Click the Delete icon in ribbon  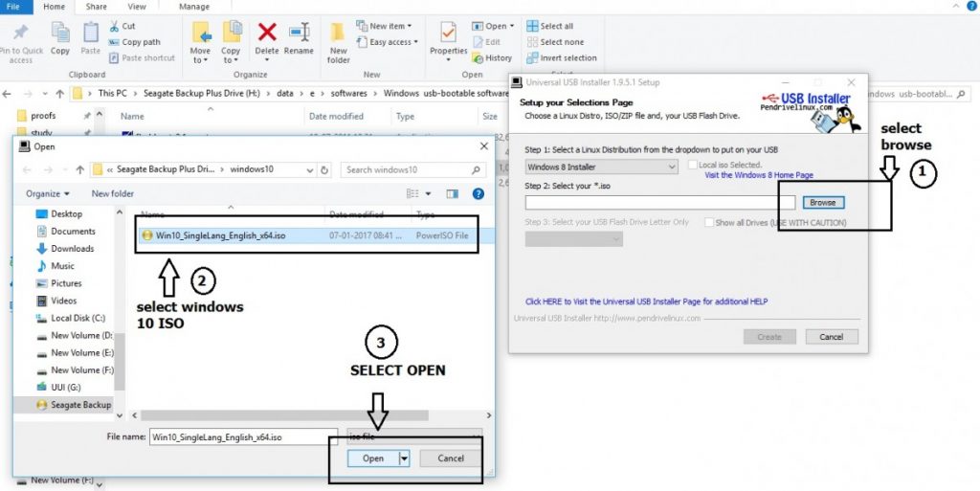click(267, 38)
